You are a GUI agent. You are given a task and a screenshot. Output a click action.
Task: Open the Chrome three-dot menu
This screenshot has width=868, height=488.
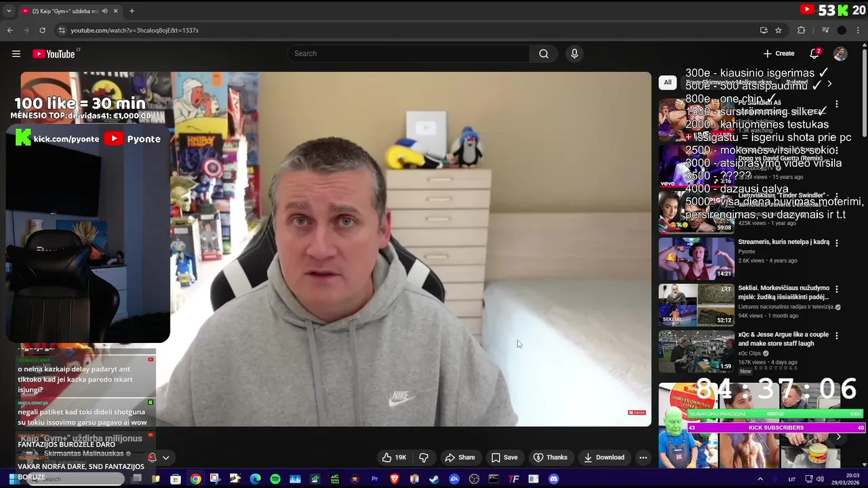pyautogui.click(x=859, y=30)
